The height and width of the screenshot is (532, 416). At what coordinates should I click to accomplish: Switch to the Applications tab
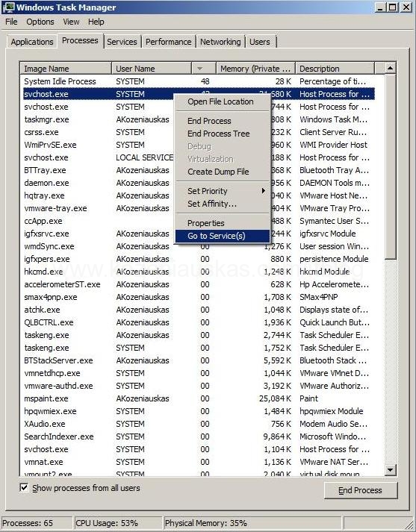pos(32,42)
